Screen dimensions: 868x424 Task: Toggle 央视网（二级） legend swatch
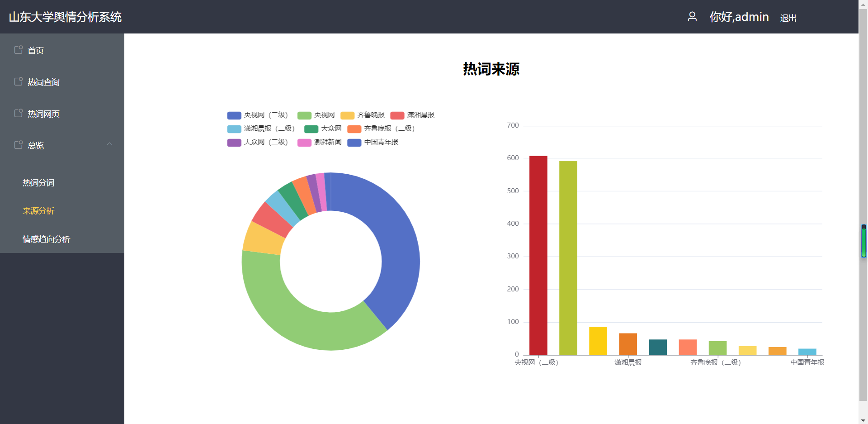click(x=234, y=115)
